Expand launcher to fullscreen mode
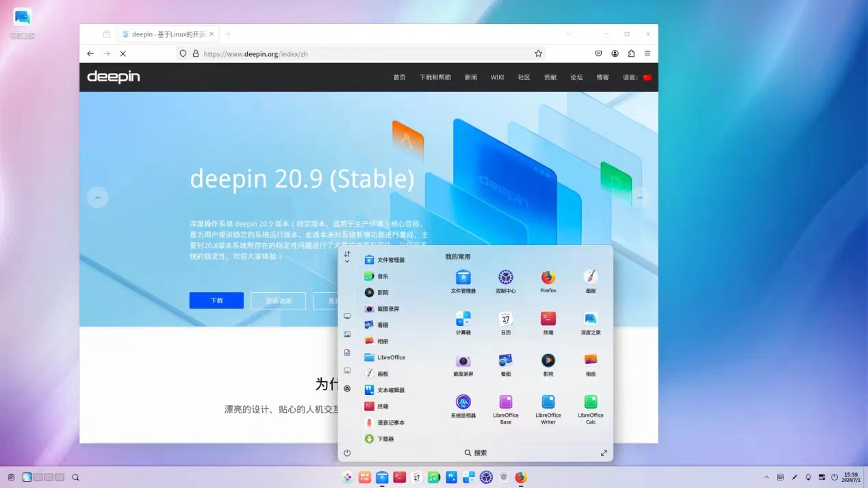Viewport: 868px width, 488px height. click(604, 453)
